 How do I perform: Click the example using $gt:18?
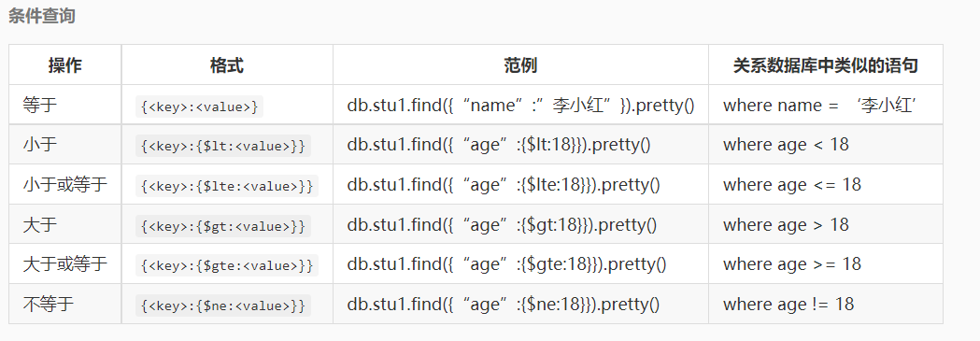pos(502,225)
